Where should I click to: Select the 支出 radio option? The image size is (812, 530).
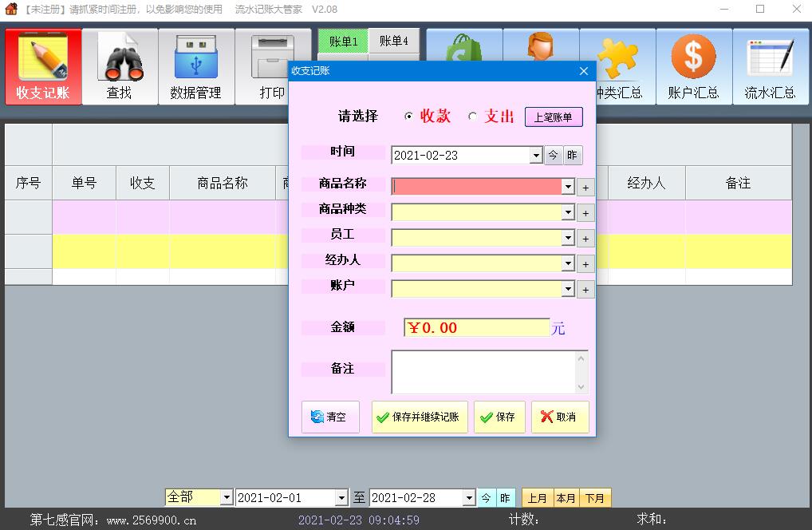point(472,116)
